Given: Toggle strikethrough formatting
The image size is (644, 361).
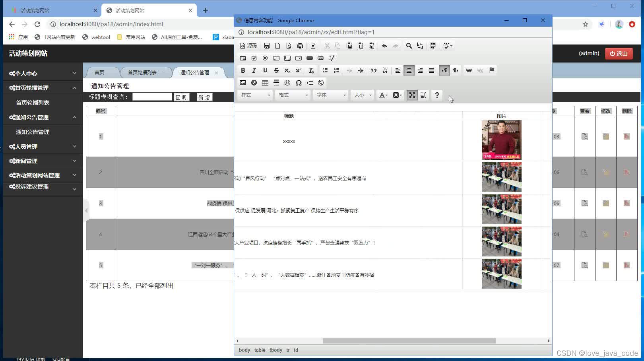Looking at the screenshot, I should coord(276,70).
